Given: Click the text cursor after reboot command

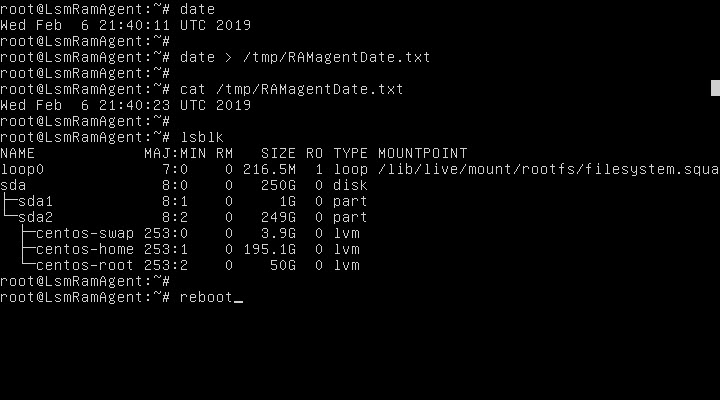Looking at the screenshot, I should 238,298.
